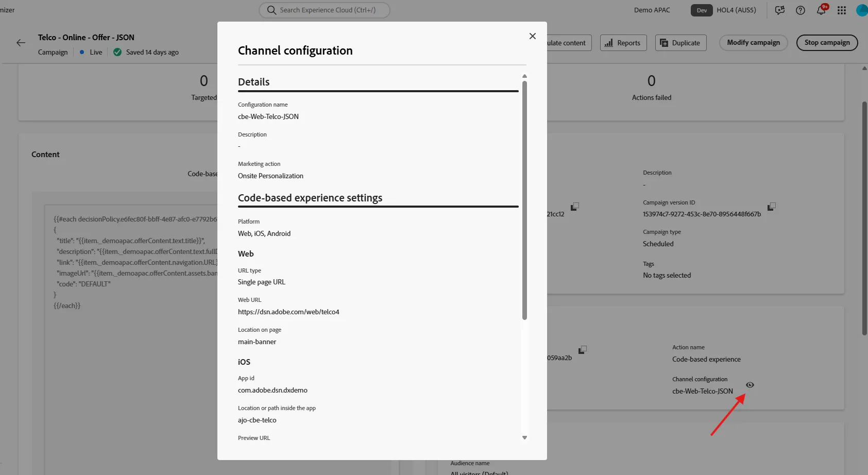Viewport: 868px width, 475px height.
Task: Open the feedback chat icon
Action: (780, 10)
